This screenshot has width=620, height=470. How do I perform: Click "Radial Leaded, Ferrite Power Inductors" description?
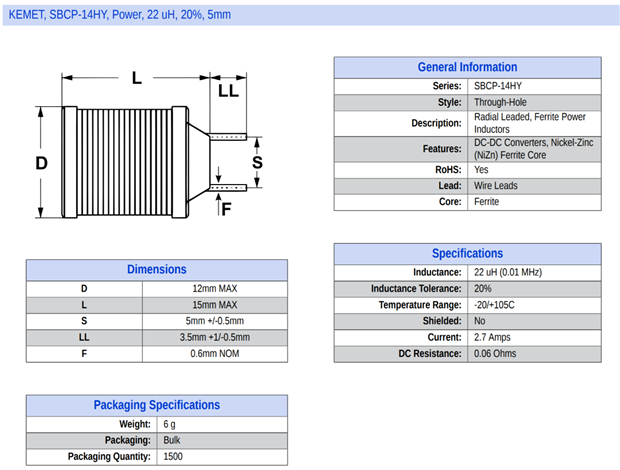(529, 123)
